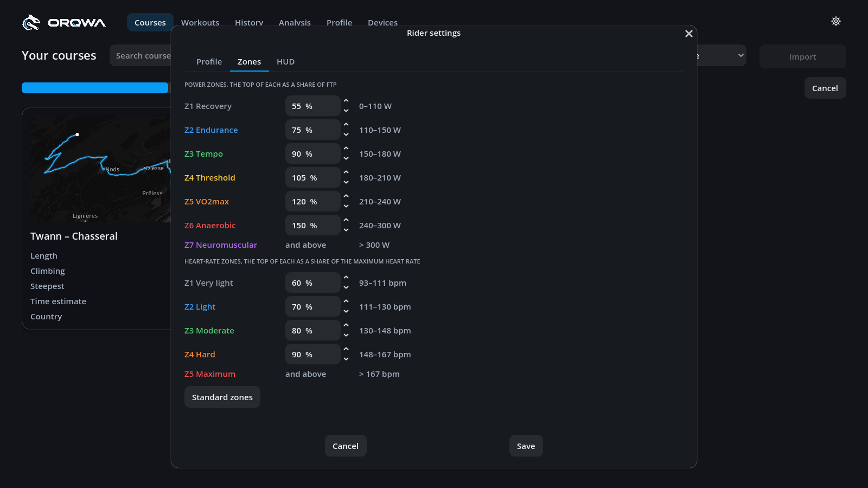This screenshot has width=868, height=488.
Task: Edit the Z3 Tempo percent field
Action: (x=313, y=154)
